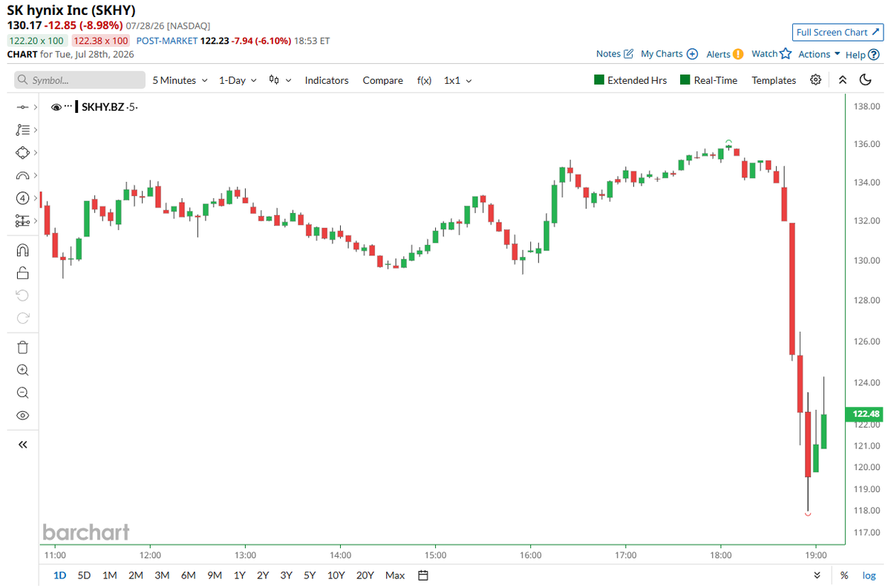The height and width of the screenshot is (588, 891).
Task: Click the undo arrow icon
Action: point(22,295)
